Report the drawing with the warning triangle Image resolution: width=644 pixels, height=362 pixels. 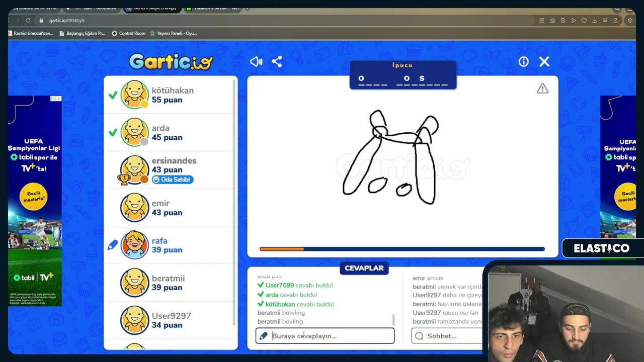tap(542, 88)
